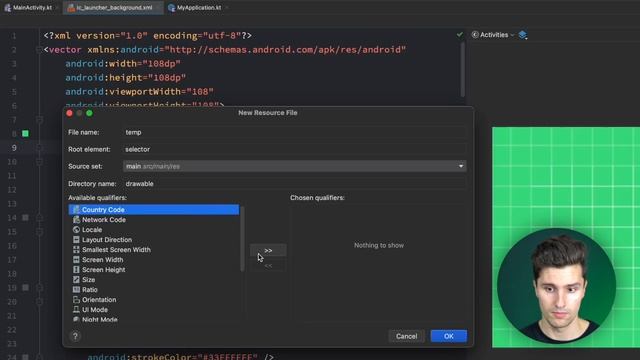
Task: Select the Smallest Screen Width qualifier
Action: tap(154, 249)
